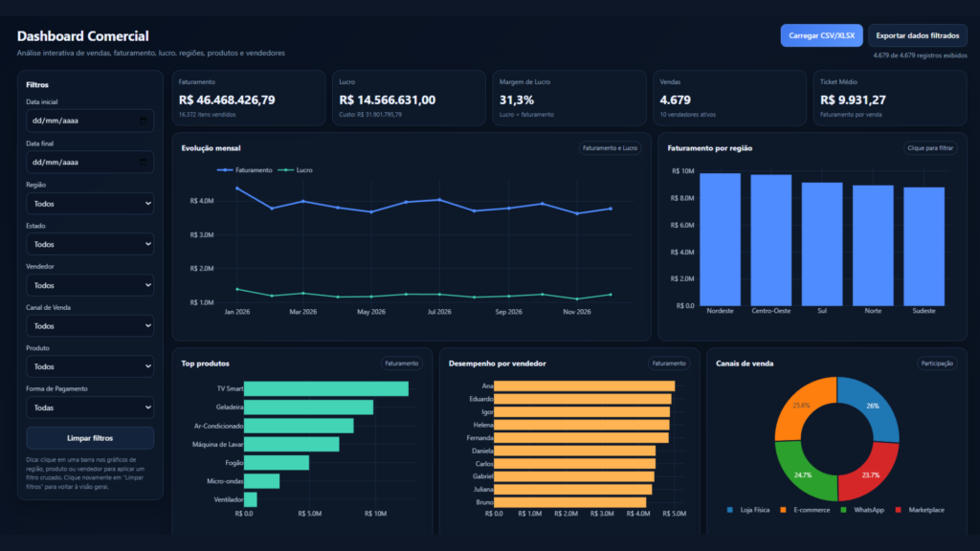
Task: Open the Forma de Pagamento dropdown
Action: [90, 408]
